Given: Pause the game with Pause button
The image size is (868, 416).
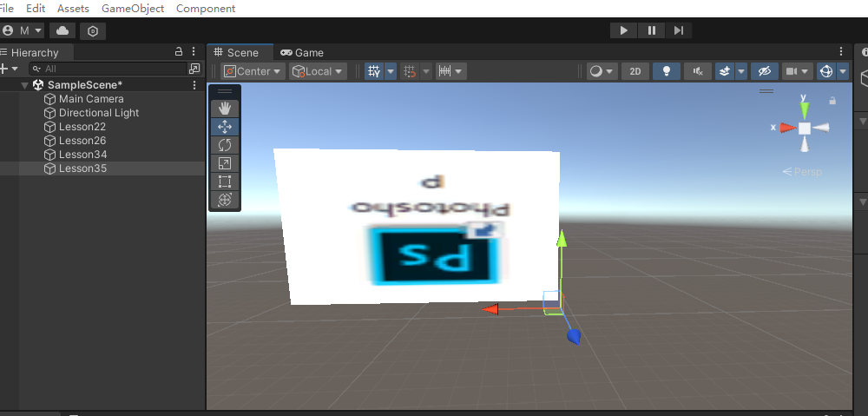Looking at the screenshot, I should click(652, 30).
